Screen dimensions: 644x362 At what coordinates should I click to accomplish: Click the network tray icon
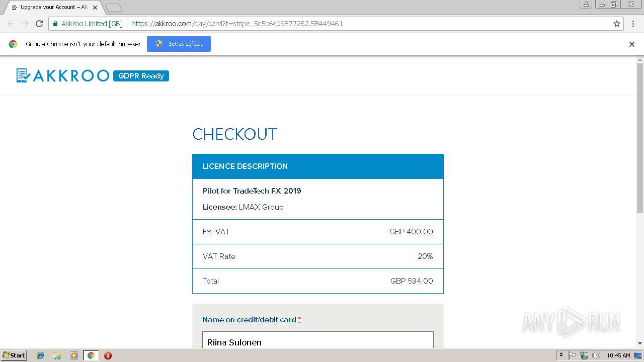pyautogui.click(x=584, y=355)
